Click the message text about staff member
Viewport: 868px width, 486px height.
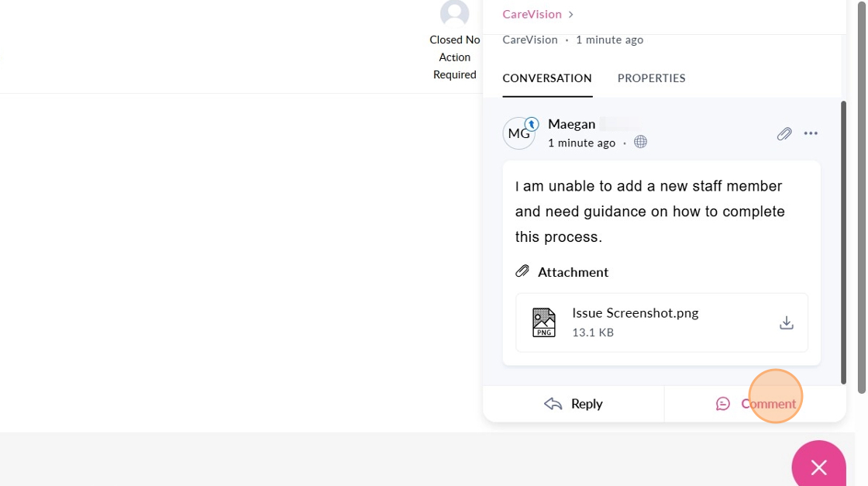pyautogui.click(x=649, y=212)
